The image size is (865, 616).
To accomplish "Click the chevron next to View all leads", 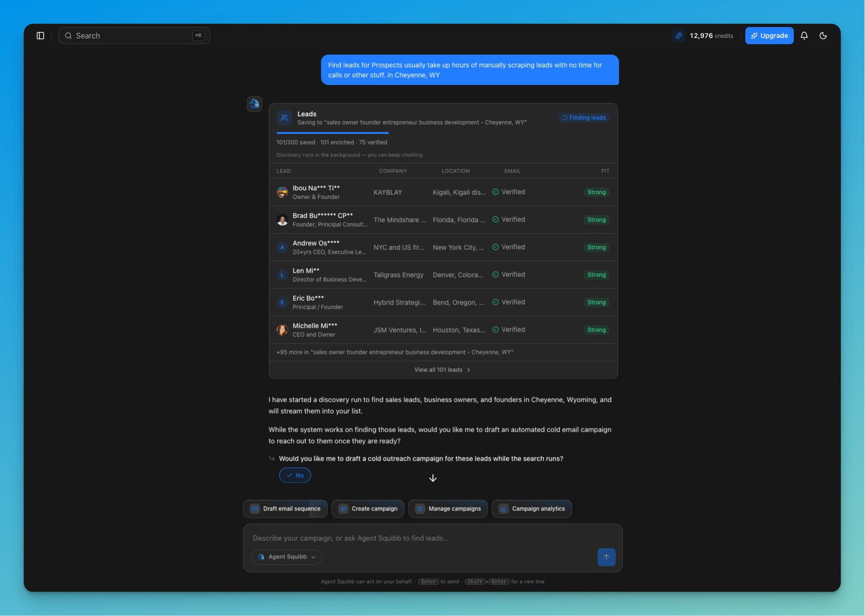I will [469, 370].
